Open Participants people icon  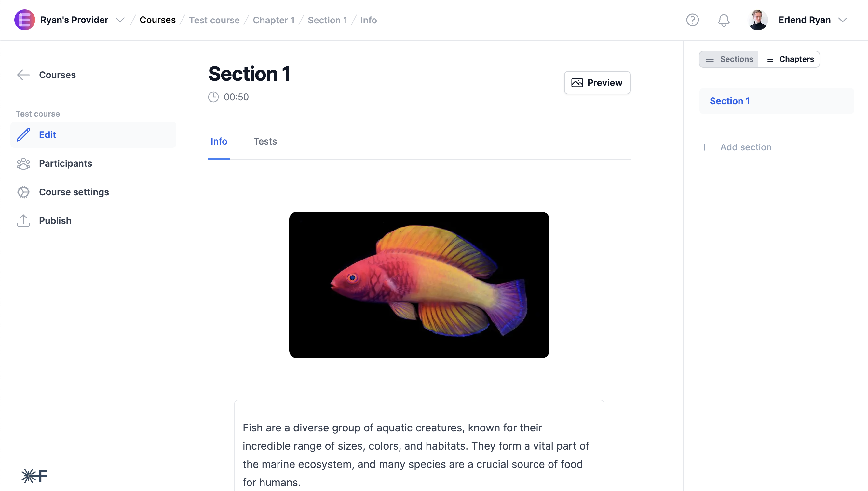23,163
